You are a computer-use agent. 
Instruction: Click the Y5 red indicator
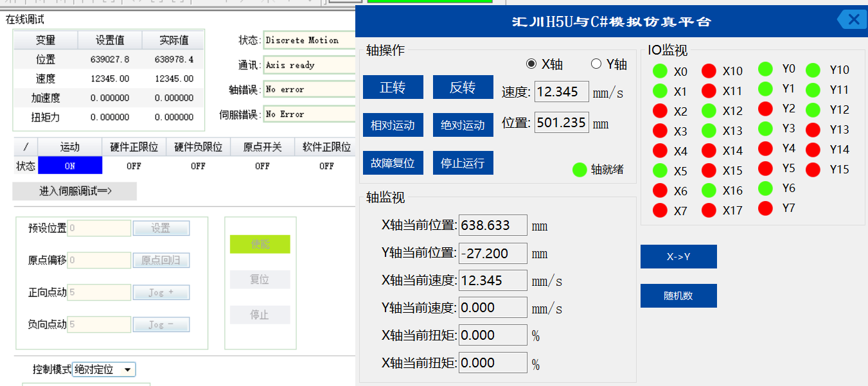[765, 168]
